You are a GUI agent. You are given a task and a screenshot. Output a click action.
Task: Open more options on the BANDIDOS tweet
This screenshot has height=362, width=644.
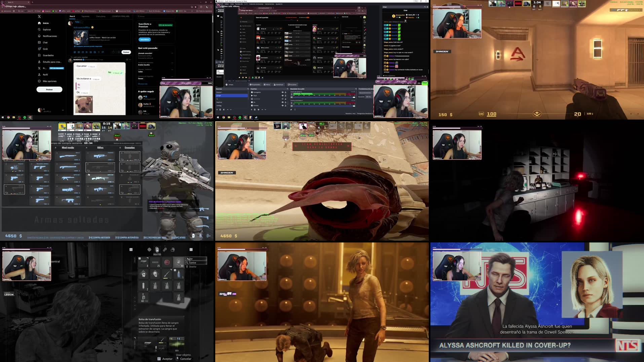click(x=130, y=60)
